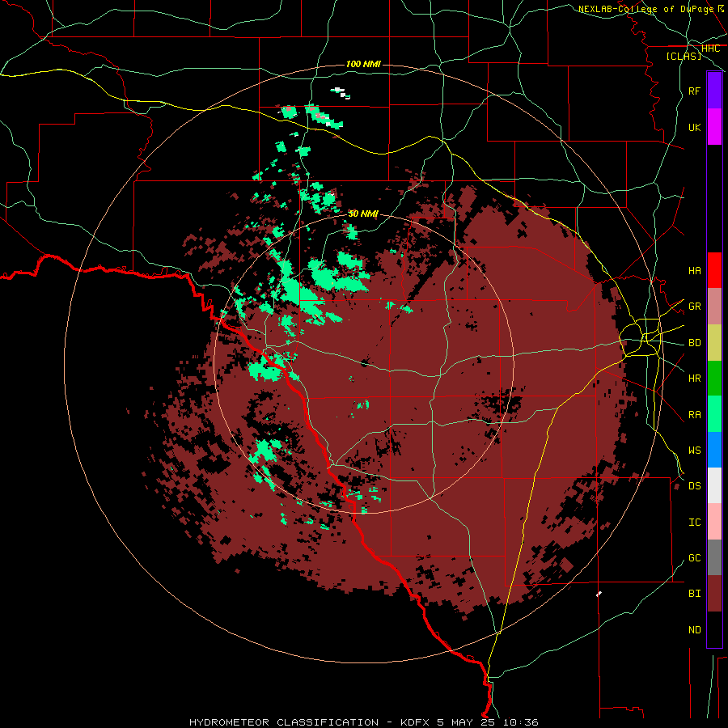Image resolution: width=728 pixels, height=728 pixels.
Task: Click the GC legend label
Action: pos(695,557)
